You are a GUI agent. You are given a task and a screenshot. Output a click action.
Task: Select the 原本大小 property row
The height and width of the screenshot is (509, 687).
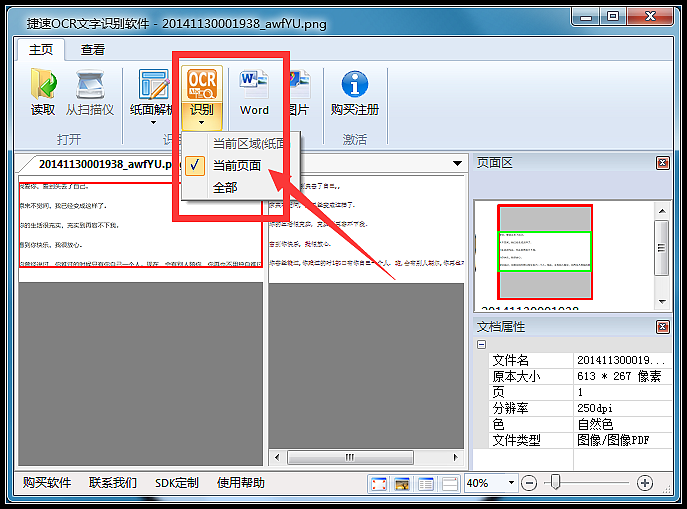(x=580, y=376)
